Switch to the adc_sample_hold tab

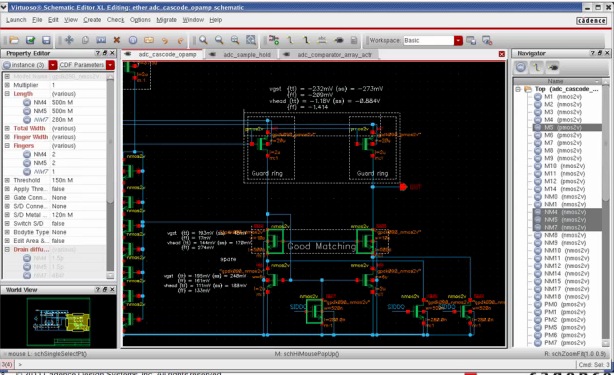[x=247, y=54]
